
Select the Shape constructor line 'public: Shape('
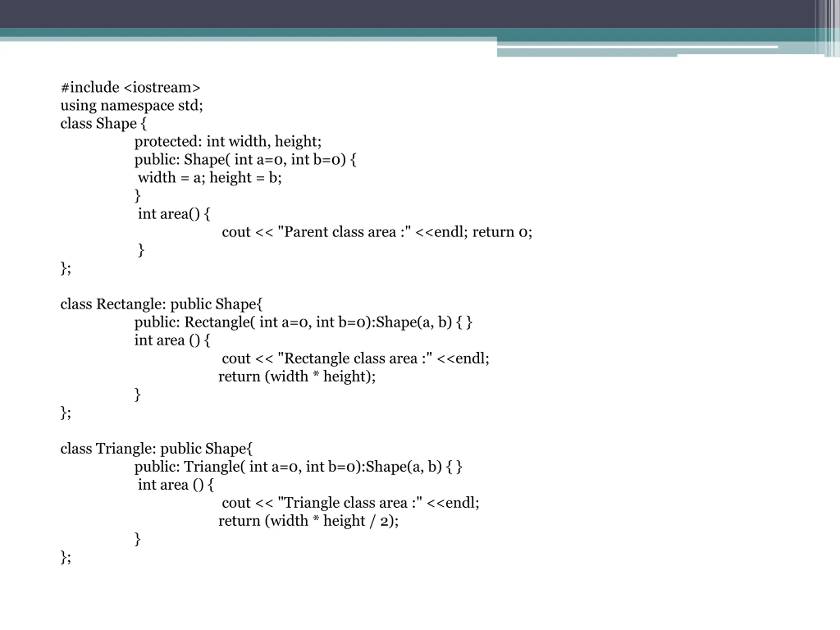245,159
